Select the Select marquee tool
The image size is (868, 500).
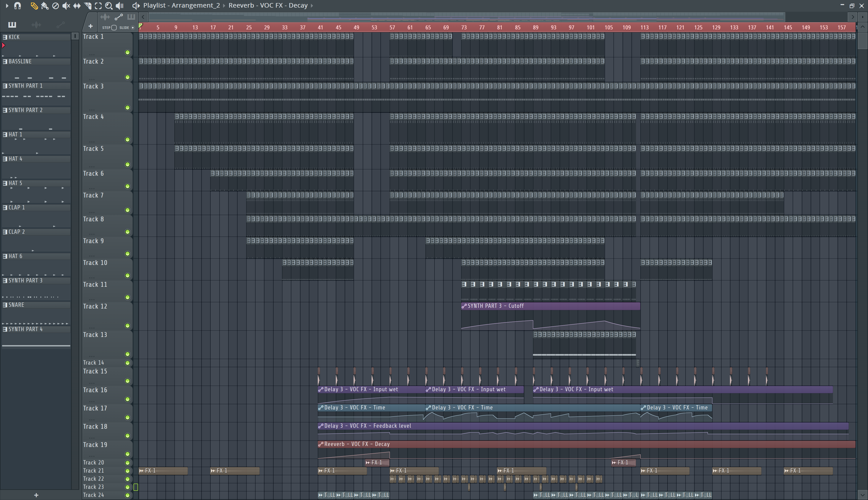(x=98, y=6)
